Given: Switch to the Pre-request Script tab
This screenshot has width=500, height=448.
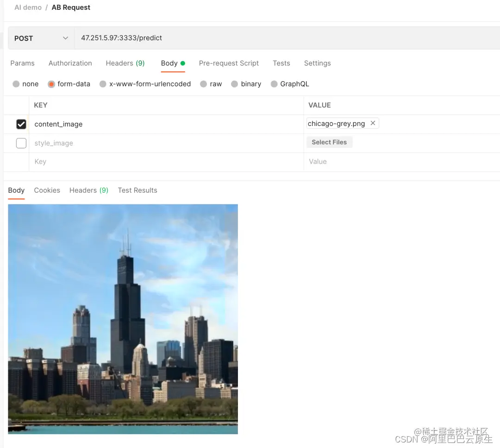Looking at the screenshot, I should coord(229,63).
